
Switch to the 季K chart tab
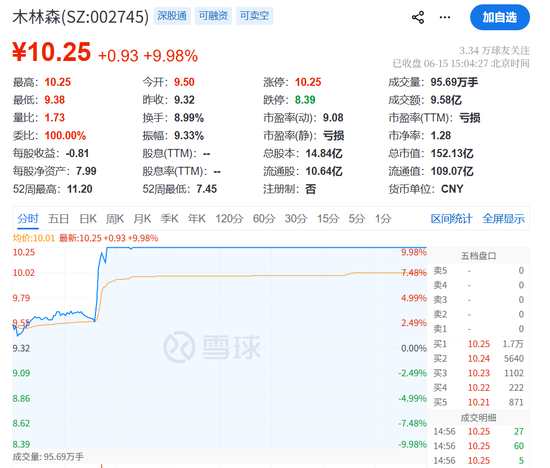[169, 219]
